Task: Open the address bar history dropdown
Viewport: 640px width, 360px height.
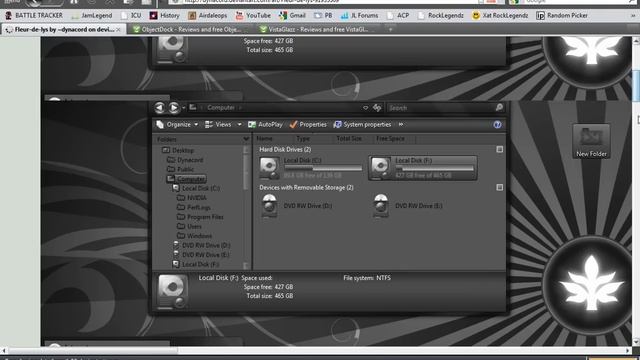Action: (365, 108)
